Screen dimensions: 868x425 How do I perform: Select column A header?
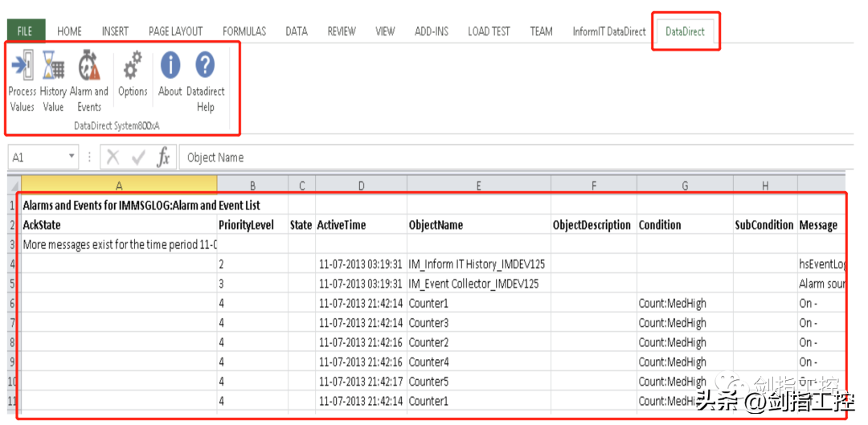(119, 186)
